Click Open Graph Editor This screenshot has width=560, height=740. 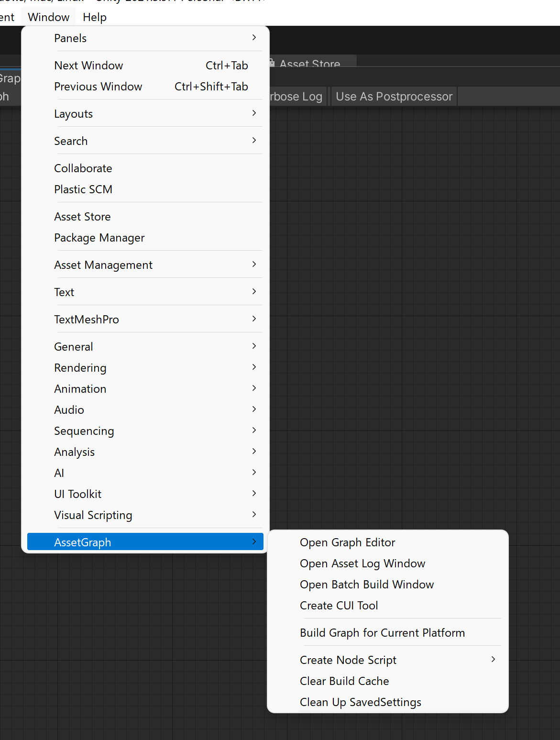click(x=388, y=542)
